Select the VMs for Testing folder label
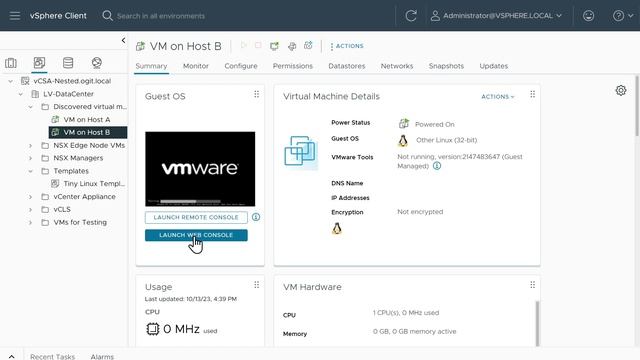Image resolution: width=640 pixels, height=360 pixels. [x=80, y=222]
